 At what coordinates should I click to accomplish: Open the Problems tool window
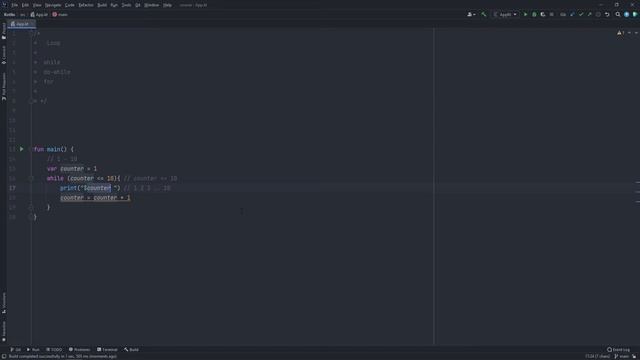pyautogui.click(x=79, y=350)
